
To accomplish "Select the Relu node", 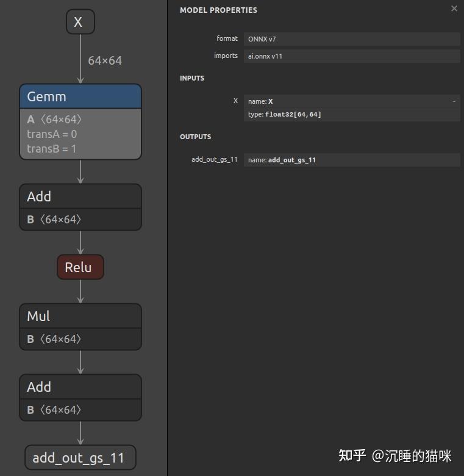I will [80, 267].
